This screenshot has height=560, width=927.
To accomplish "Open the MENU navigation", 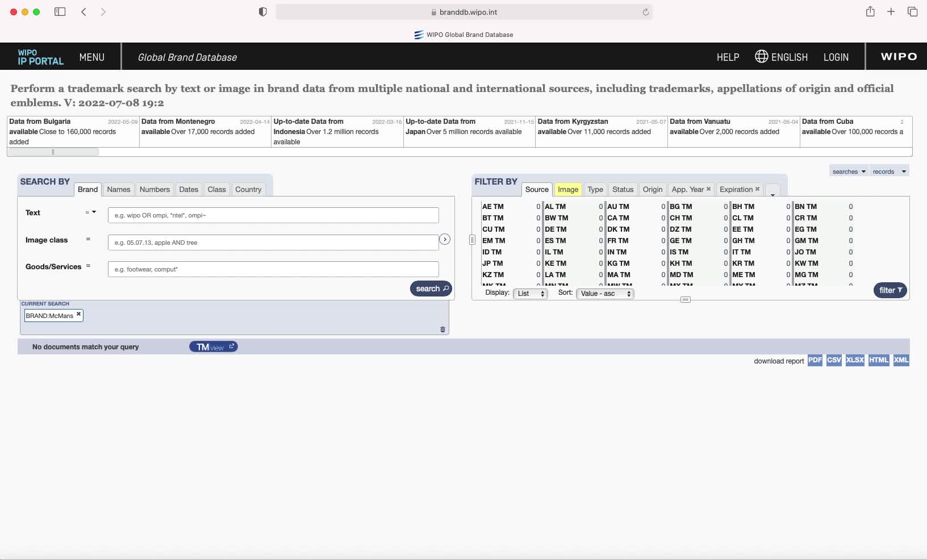I will click(x=92, y=57).
